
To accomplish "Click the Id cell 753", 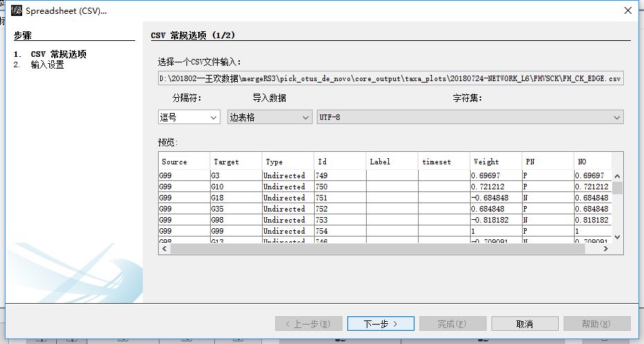I will tap(340, 220).
